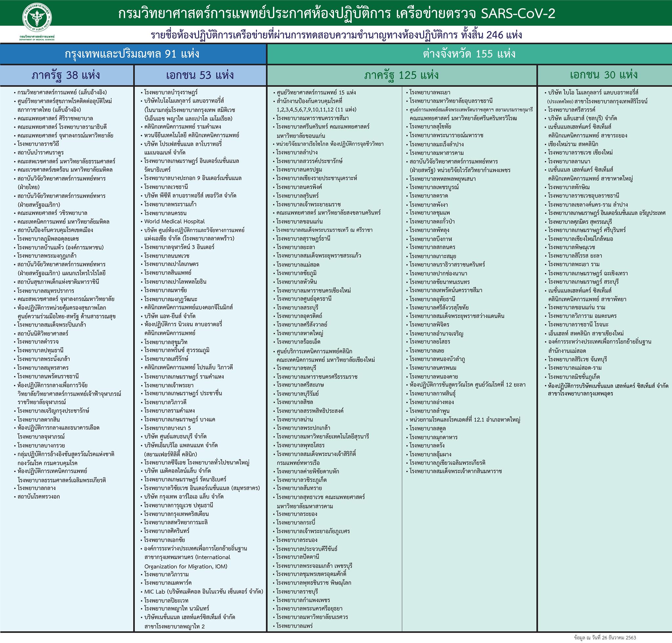672x643 pixels.
Task: Click the date note 26 ธันวาคม 2563
Action: (x=605, y=638)
